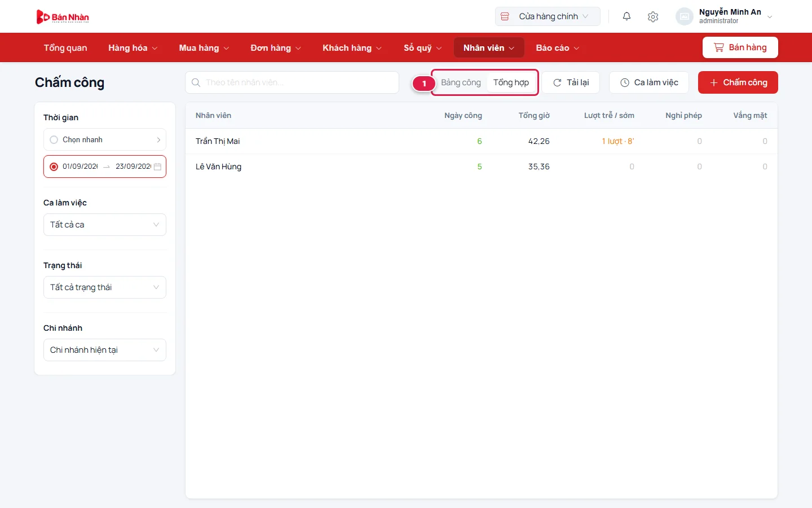Viewport: 812px width, 508px height.
Task: Open the Cửa hàng chính store dropdown
Action: [548, 16]
